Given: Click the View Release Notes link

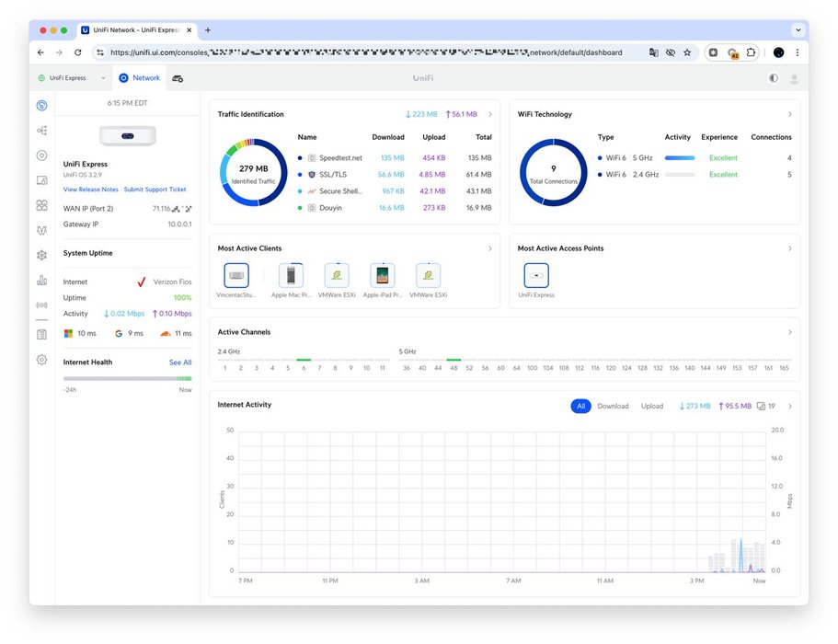Looking at the screenshot, I should (x=91, y=190).
